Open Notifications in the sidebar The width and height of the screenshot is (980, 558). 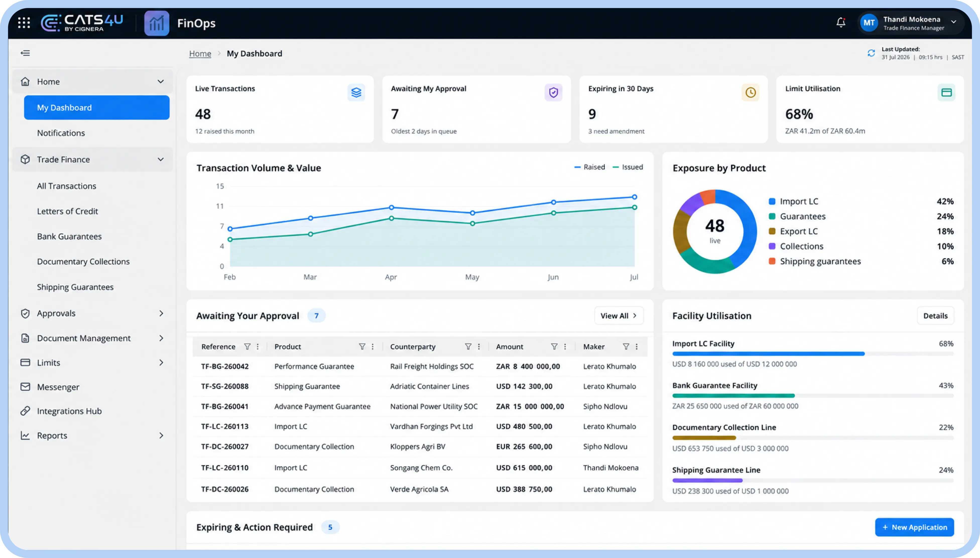click(x=61, y=133)
